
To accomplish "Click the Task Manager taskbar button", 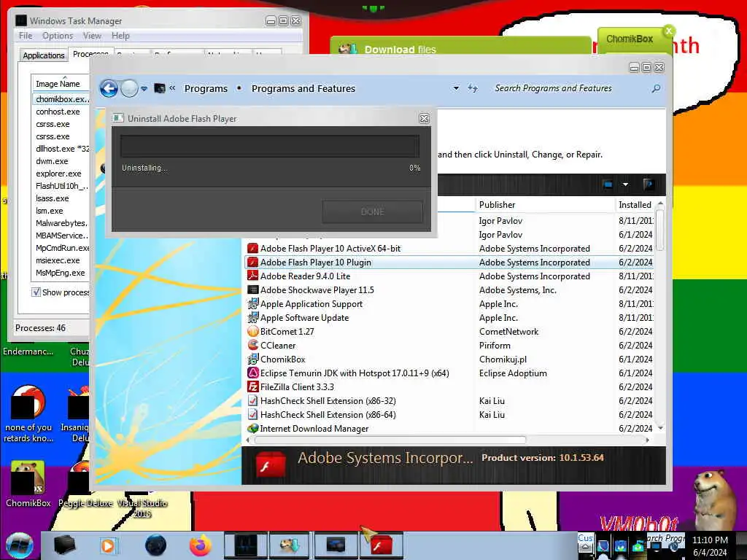I will coord(245,545).
